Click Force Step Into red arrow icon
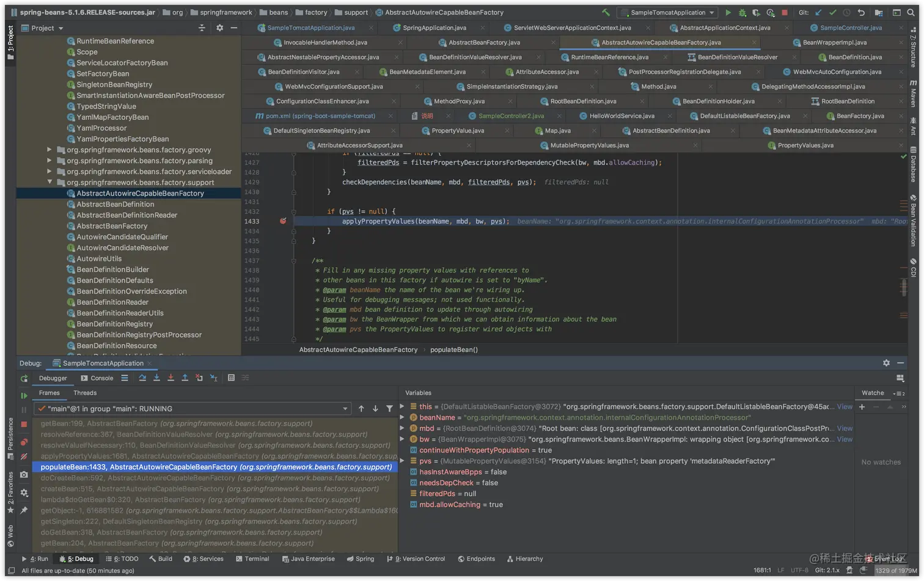Image resolution: width=924 pixels, height=581 pixels. click(x=170, y=378)
